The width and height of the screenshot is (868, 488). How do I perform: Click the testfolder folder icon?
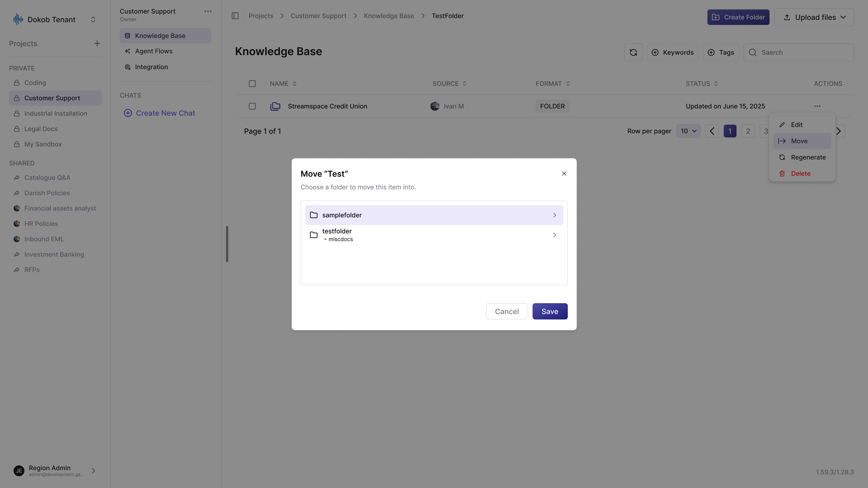pos(314,235)
